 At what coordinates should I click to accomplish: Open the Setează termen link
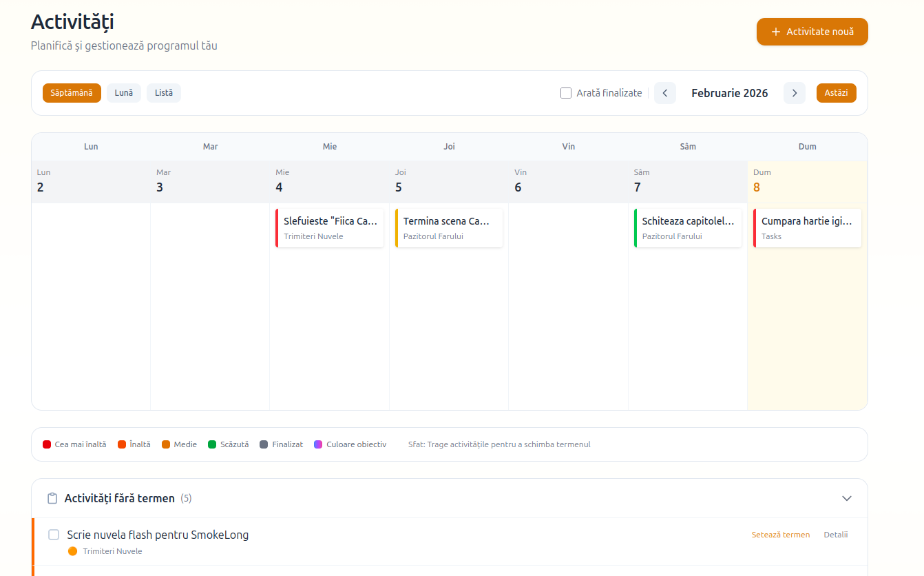point(781,535)
